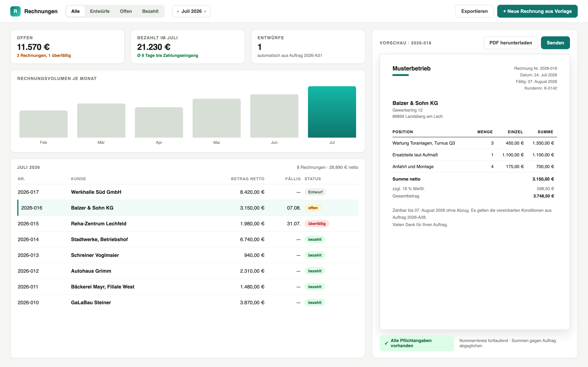
Task: Create new invoice from template
Action: 537,11
